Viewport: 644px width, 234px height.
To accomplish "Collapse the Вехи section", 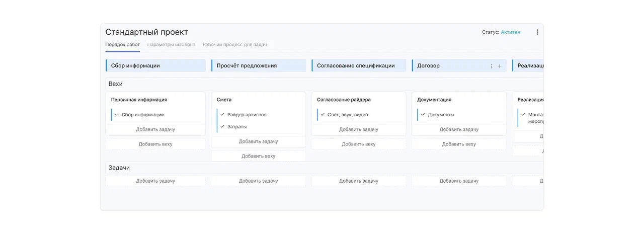I will [x=116, y=84].
